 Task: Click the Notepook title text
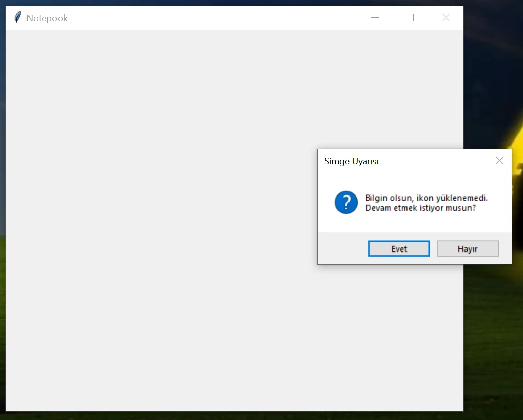point(47,18)
